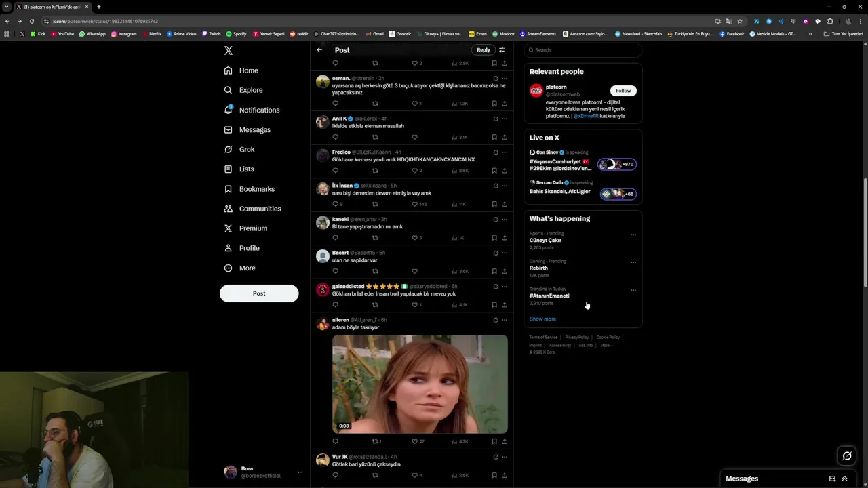
Task: Like Bacart's comment
Action: [415, 271]
